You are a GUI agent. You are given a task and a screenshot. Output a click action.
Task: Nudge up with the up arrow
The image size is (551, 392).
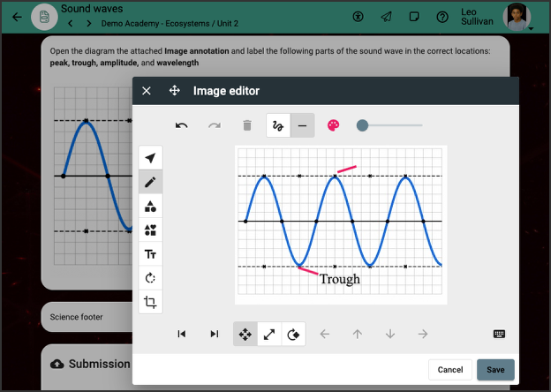click(x=358, y=334)
